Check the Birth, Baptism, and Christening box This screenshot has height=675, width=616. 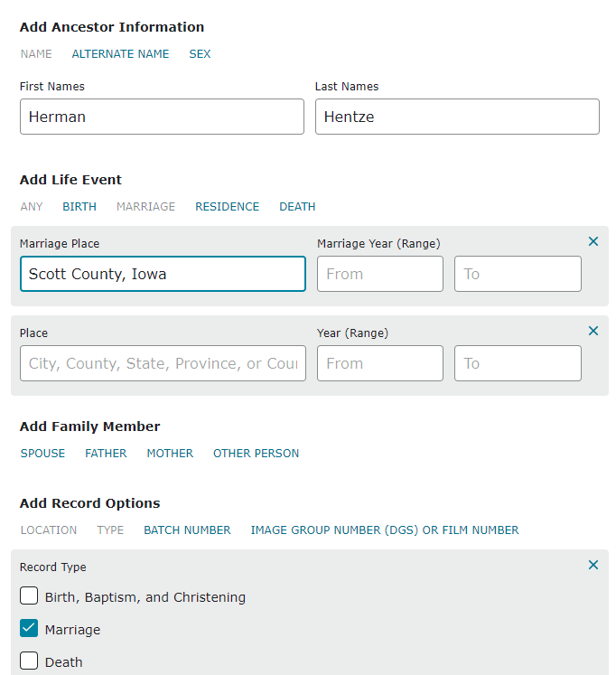pyautogui.click(x=29, y=596)
